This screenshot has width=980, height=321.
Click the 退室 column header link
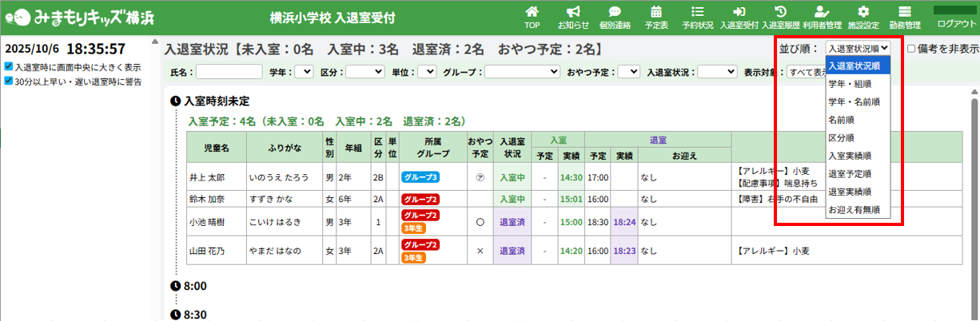coord(658,140)
